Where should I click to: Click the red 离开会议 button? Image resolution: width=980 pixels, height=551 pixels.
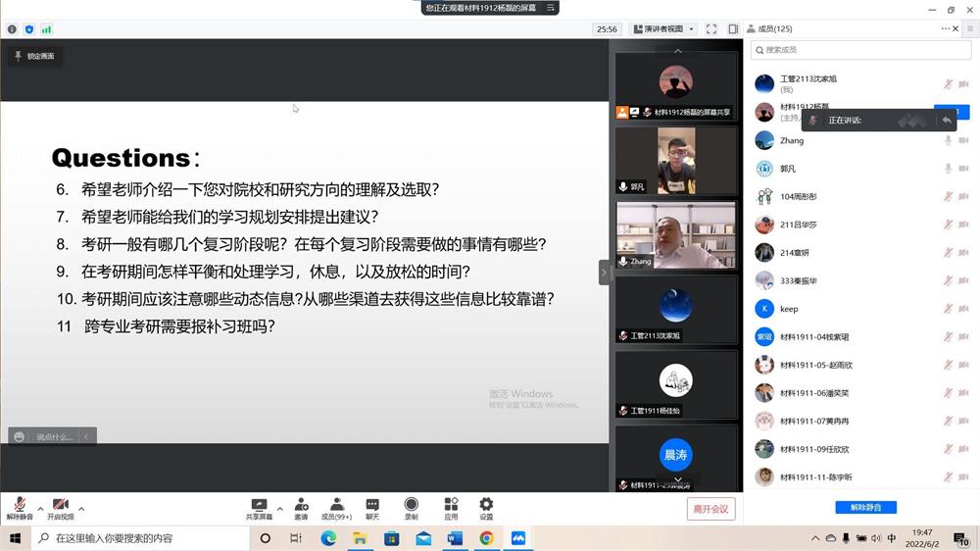pyautogui.click(x=710, y=509)
